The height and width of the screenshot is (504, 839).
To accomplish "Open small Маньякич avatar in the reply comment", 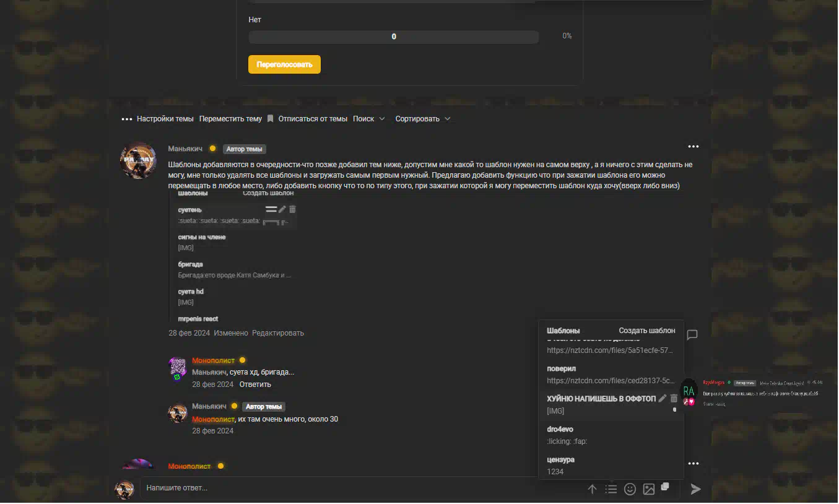I will coord(178,413).
